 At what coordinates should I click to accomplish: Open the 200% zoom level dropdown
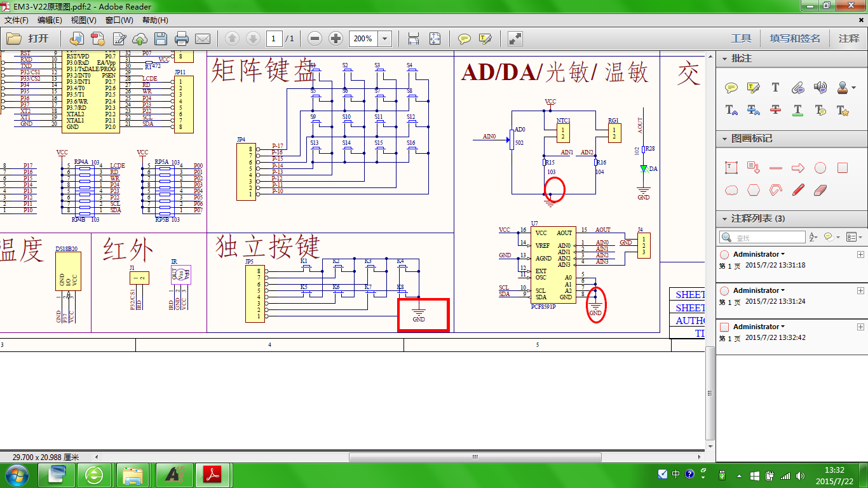click(384, 39)
